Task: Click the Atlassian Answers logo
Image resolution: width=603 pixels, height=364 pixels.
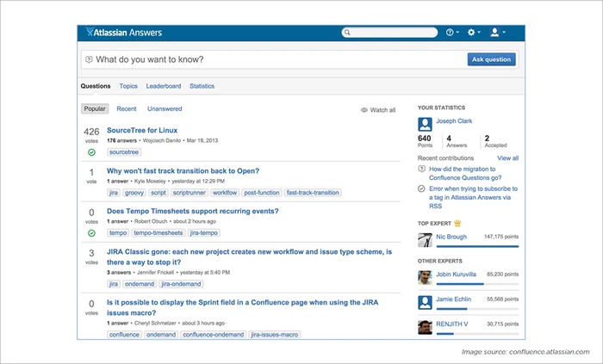Action: (124, 33)
